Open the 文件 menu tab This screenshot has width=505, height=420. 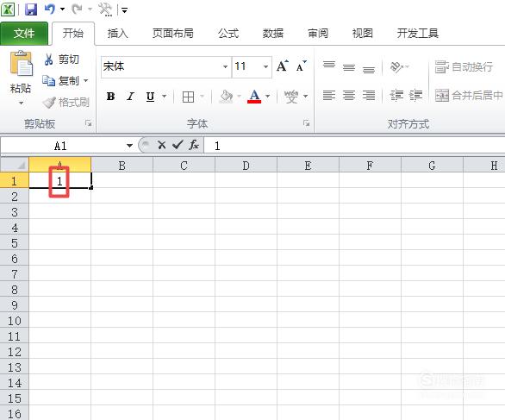[x=24, y=33]
